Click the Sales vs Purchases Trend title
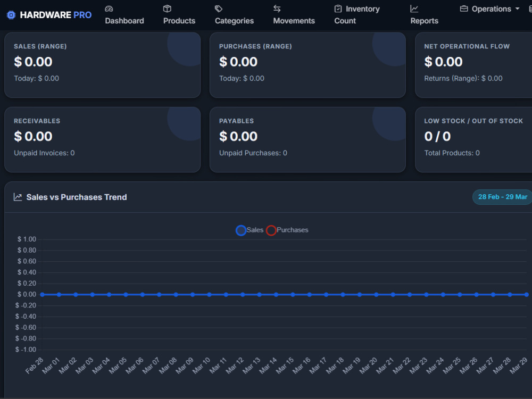Screen dimensions: 532x399 point(77,197)
